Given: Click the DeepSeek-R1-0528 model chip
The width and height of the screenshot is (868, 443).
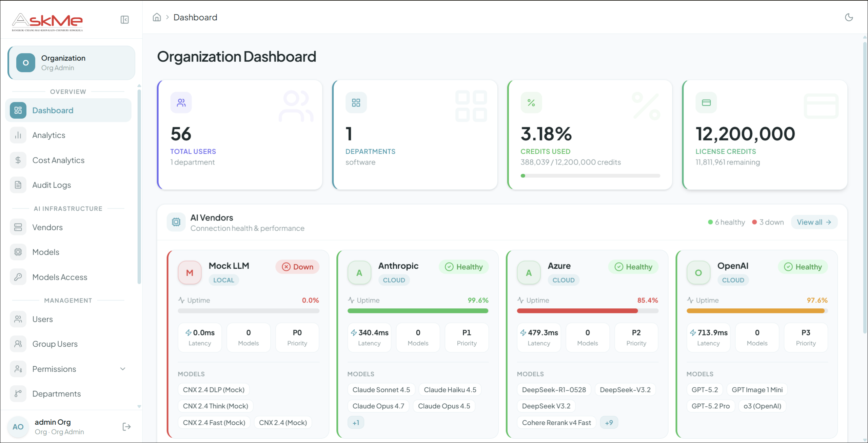Looking at the screenshot, I should (x=554, y=390).
